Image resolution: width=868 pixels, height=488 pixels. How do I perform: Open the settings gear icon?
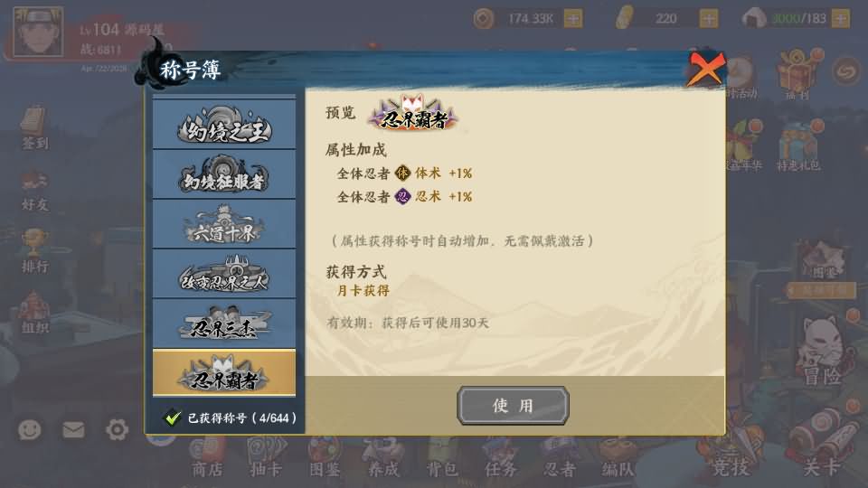[x=117, y=429]
